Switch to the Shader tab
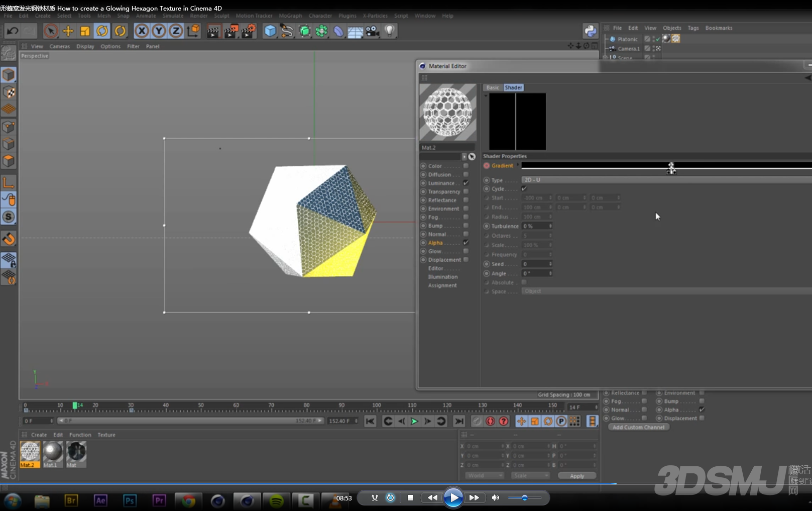The width and height of the screenshot is (812, 511). point(513,87)
